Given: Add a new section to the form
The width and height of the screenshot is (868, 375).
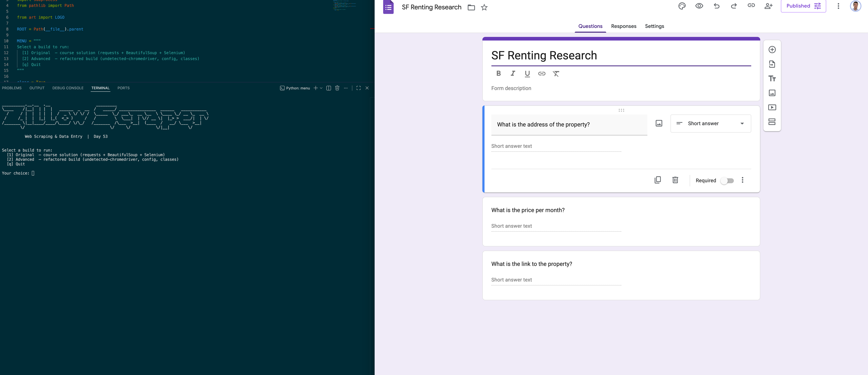Looking at the screenshot, I should [772, 122].
